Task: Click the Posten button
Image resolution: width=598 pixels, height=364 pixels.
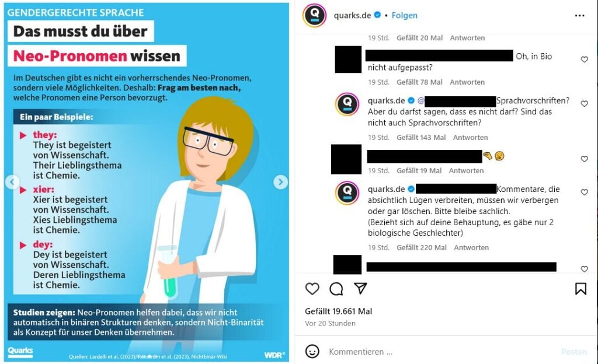Action: pos(573,351)
